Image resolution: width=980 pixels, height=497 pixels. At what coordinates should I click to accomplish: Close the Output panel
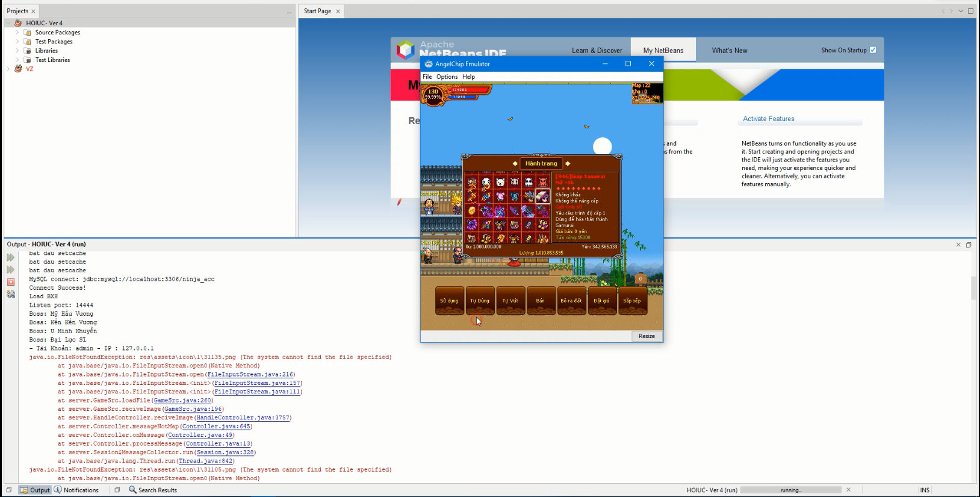tap(958, 245)
